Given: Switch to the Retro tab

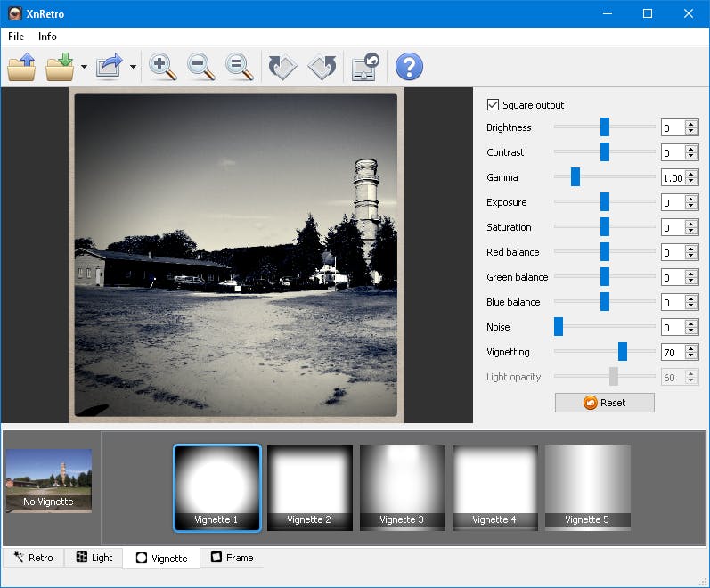Looking at the screenshot, I should [33, 558].
